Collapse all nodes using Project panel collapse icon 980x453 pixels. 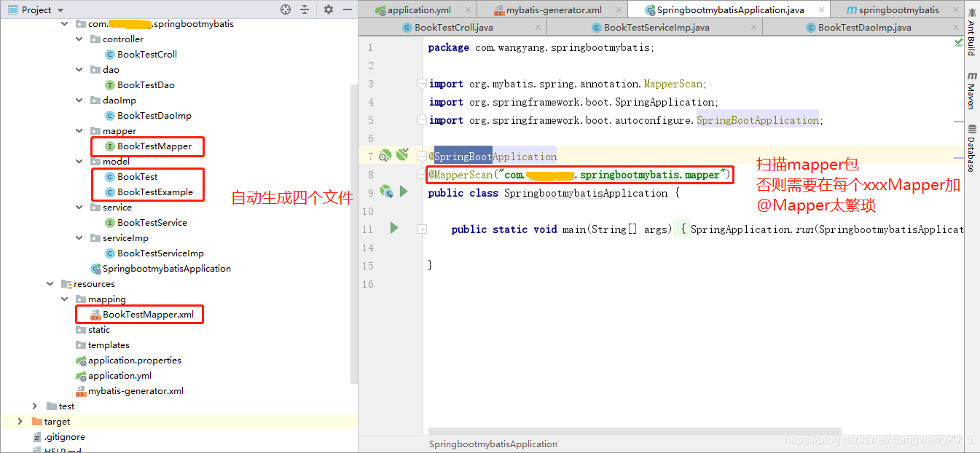click(305, 9)
